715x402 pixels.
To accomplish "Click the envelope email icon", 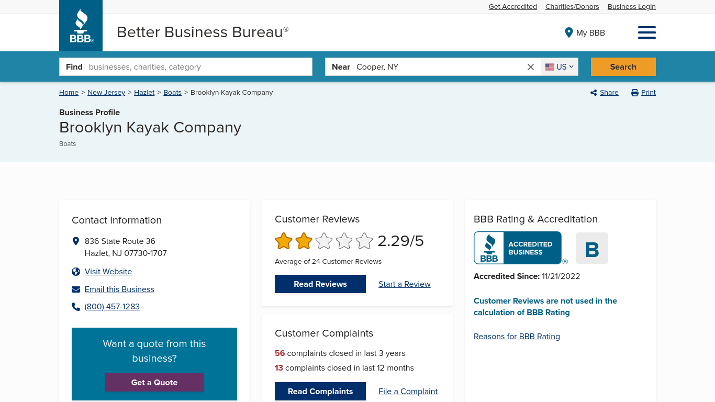I will [x=76, y=289].
